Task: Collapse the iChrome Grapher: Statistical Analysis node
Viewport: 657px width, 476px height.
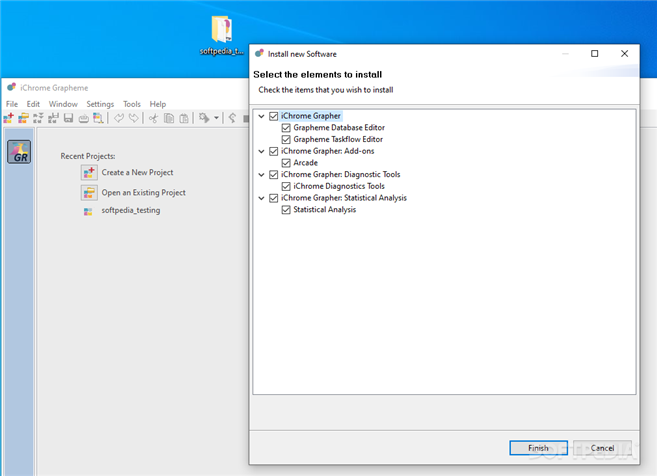Action: click(x=261, y=198)
